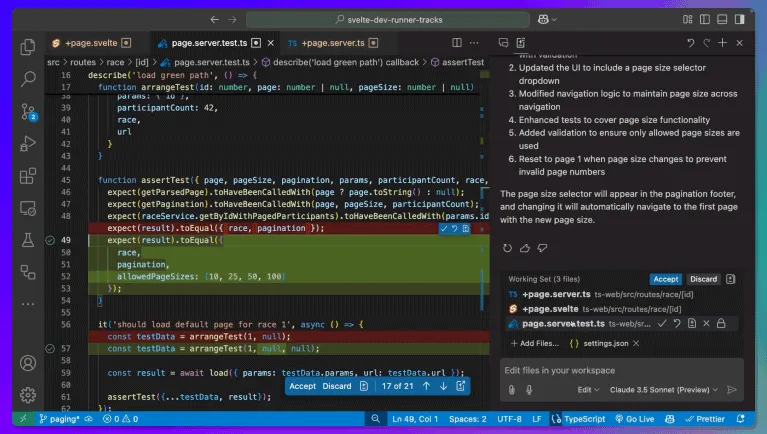Open the Source Control view
Viewport: 767px width, 434px height.
(27, 112)
